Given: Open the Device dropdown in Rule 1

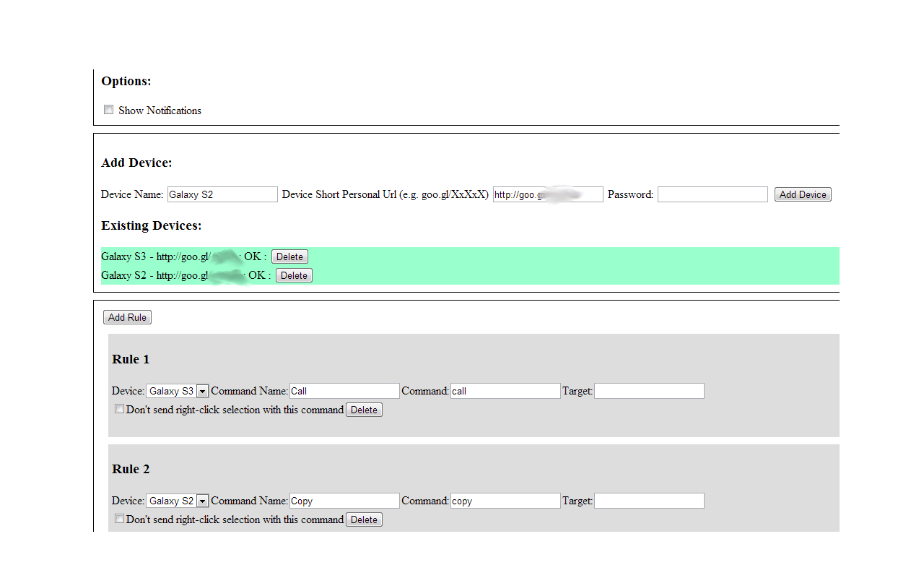Looking at the screenshot, I should (x=202, y=390).
